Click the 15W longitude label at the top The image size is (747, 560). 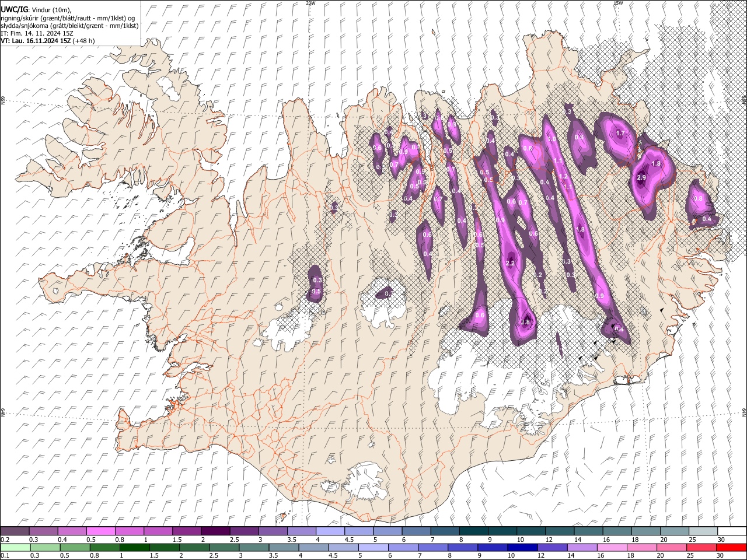point(618,3)
